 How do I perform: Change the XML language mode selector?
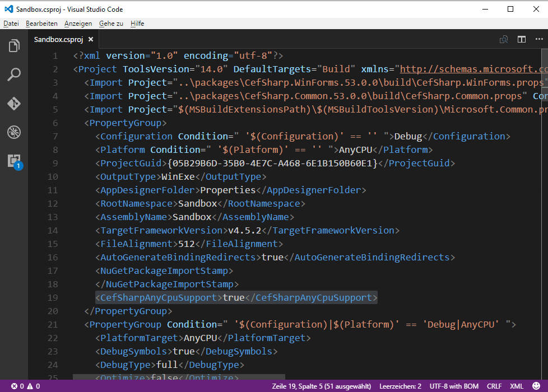516,386
